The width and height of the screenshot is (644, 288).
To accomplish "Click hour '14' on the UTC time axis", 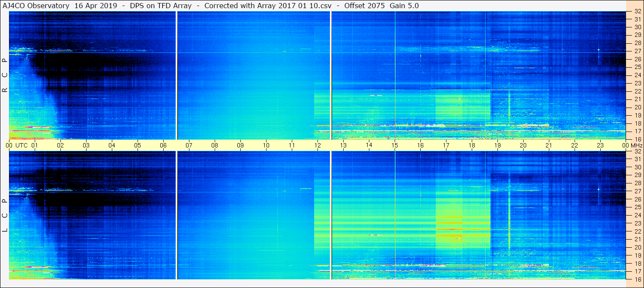I will [x=369, y=145].
